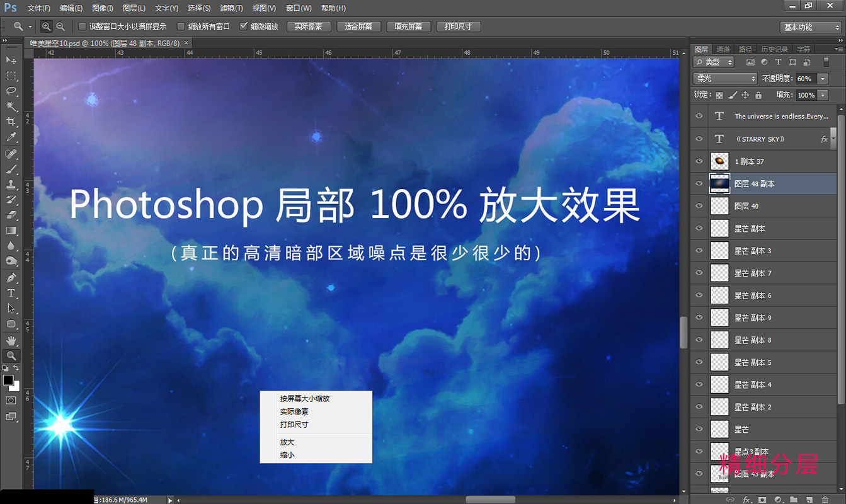Select the Gradient tool
846x504 pixels.
coord(11,231)
